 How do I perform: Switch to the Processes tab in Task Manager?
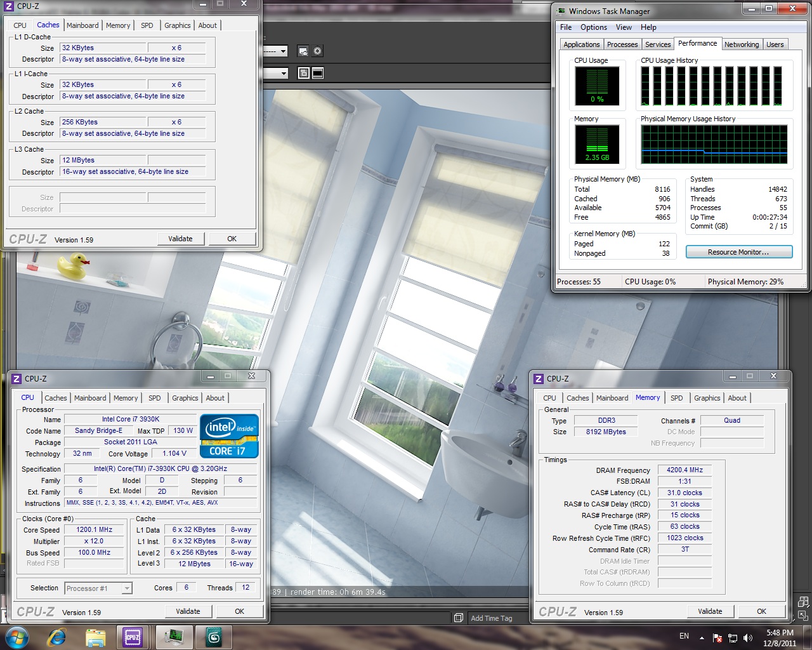click(x=622, y=44)
